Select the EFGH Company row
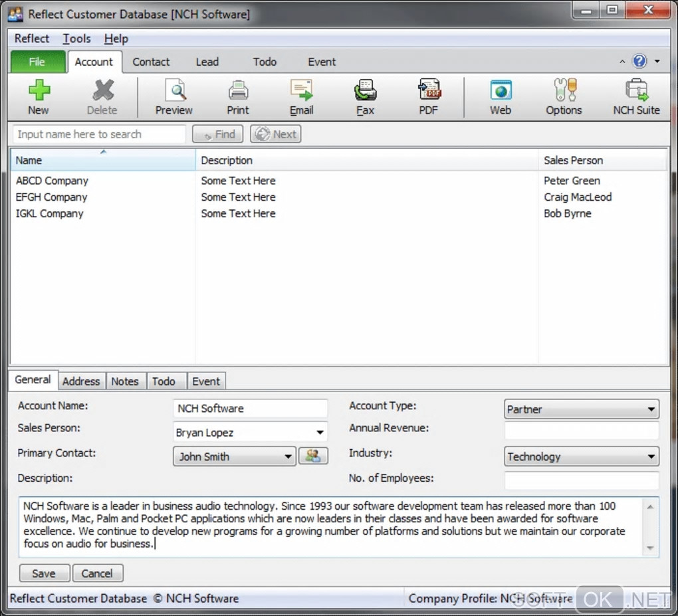 [338, 197]
